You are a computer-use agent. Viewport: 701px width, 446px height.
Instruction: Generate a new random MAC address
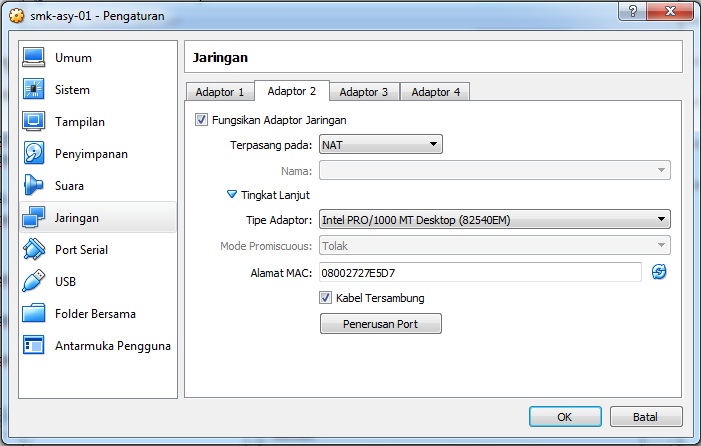pyautogui.click(x=659, y=272)
